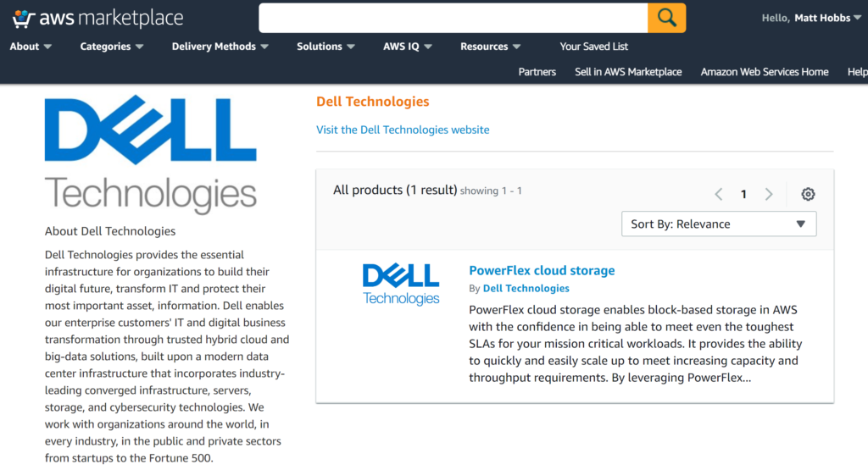Click the AWS Marketplace cart logo

[x=97, y=19]
